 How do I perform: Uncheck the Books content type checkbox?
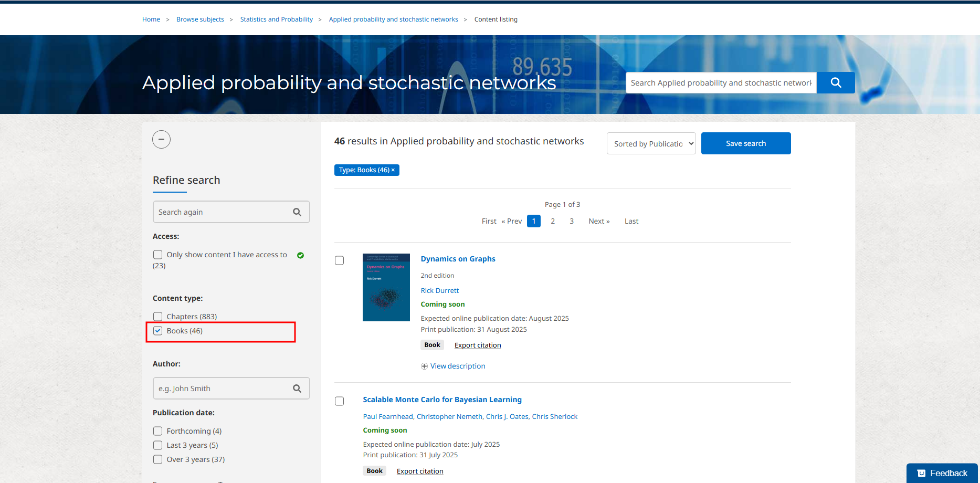[x=158, y=331]
